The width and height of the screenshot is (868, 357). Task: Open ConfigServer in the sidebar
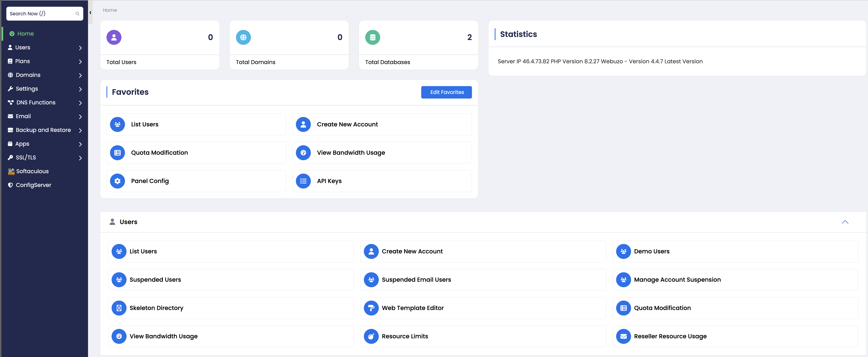point(33,185)
